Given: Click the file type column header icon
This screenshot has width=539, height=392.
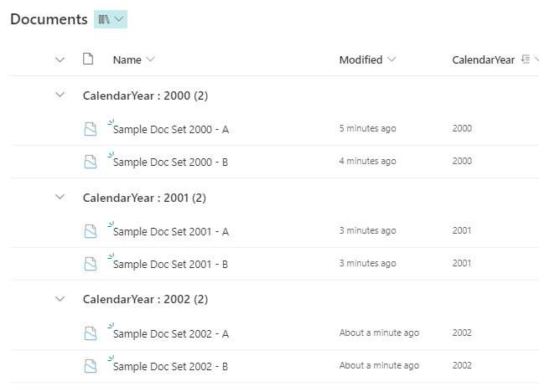Looking at the screenshot, I should click(x=88, y=59).
